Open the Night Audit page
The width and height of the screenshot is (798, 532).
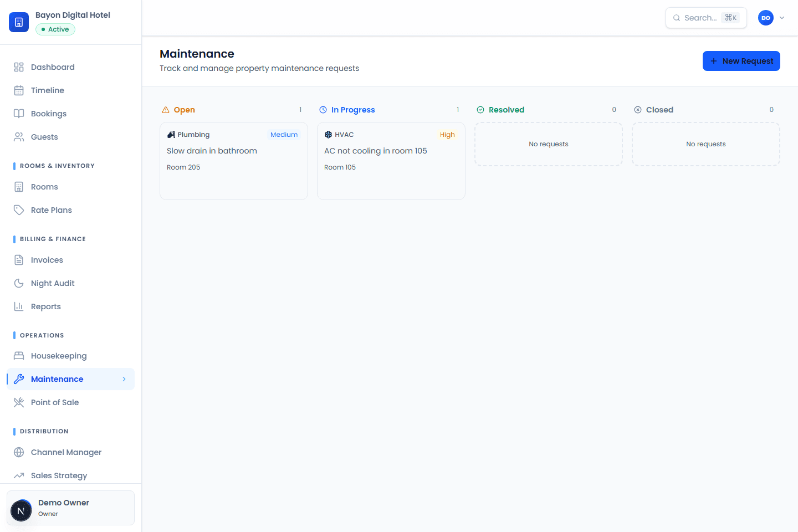coord(70,283)
